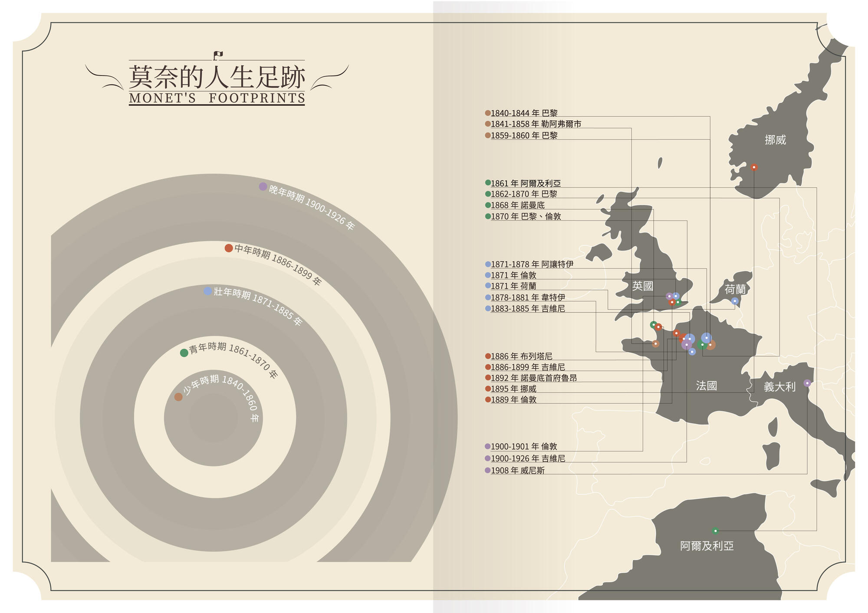Select the 1840-1844 年 巴黎 legend entry
Screen dimensions: 868x613
(524, 113)
